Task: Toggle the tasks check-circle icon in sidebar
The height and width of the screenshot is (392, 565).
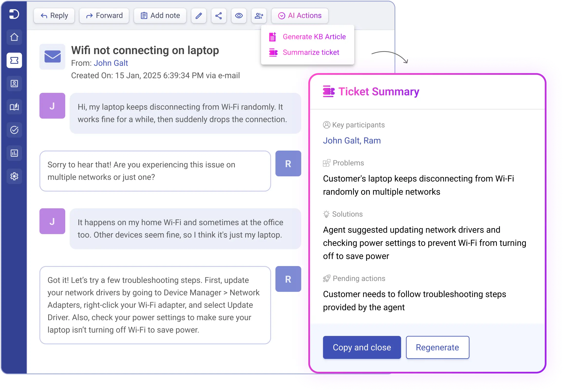Action: (14, 130)
